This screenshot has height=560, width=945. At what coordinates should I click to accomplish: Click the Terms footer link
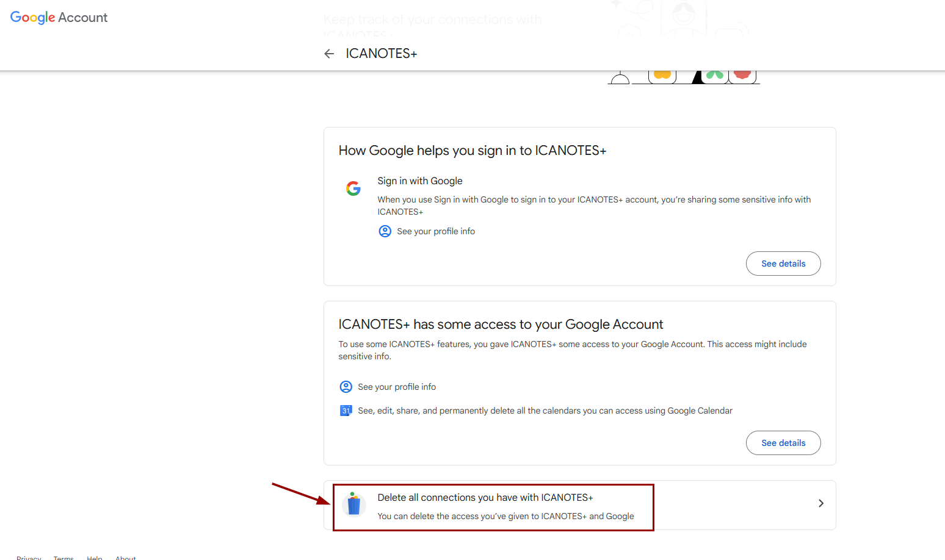pos(63,558)
